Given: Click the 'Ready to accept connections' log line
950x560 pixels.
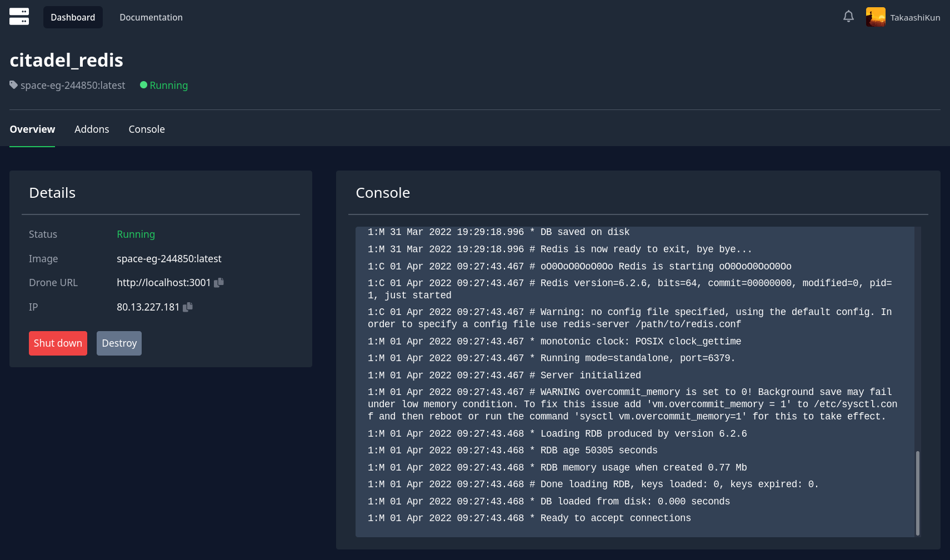Looking at the screenshot, I should pos(529,518).
